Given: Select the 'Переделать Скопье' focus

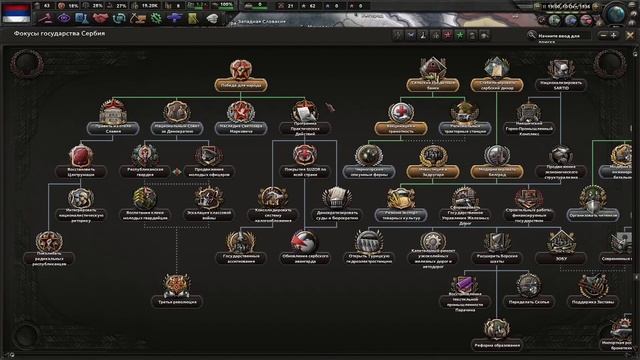Looking at the screenshot, I should pos(529,291).
